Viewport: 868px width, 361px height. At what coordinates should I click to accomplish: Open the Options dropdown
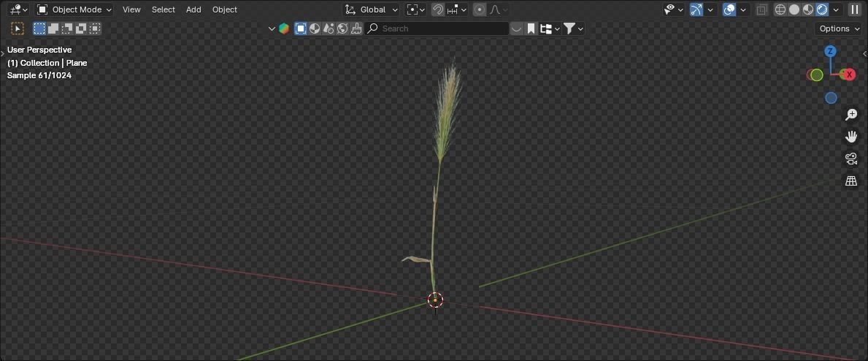pos(840,28)
